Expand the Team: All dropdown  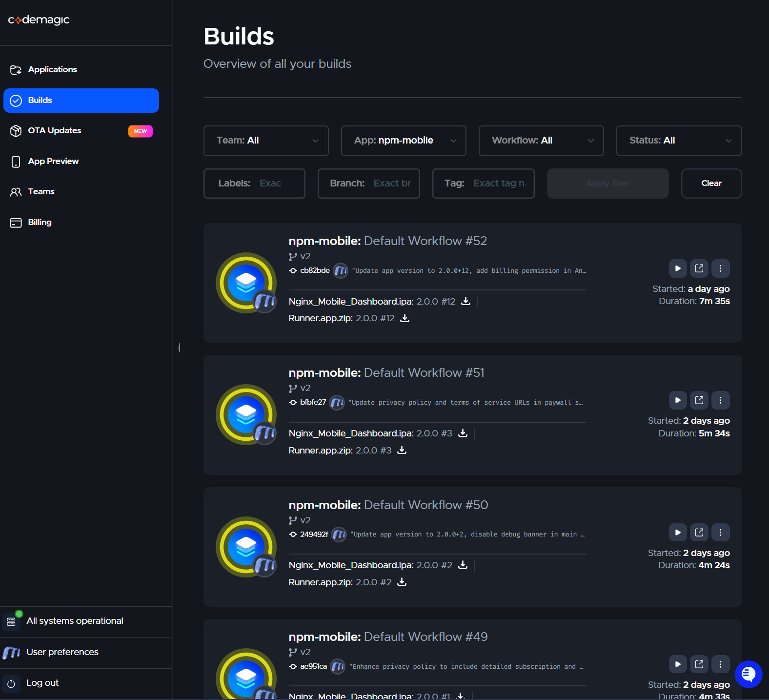(x=266, y=141)
